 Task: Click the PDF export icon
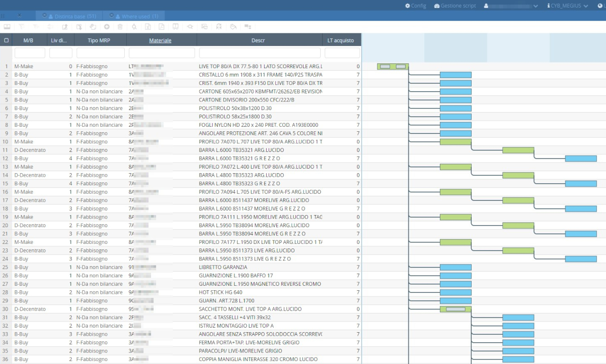point(161,27)
